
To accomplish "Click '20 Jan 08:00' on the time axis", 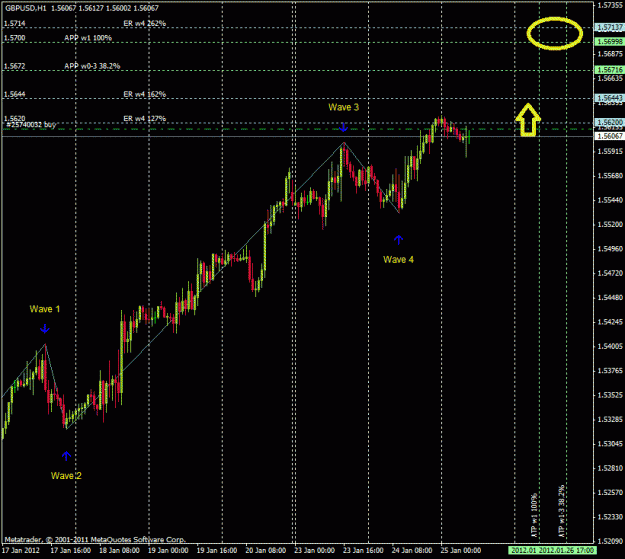I will [x=265, y=550].
